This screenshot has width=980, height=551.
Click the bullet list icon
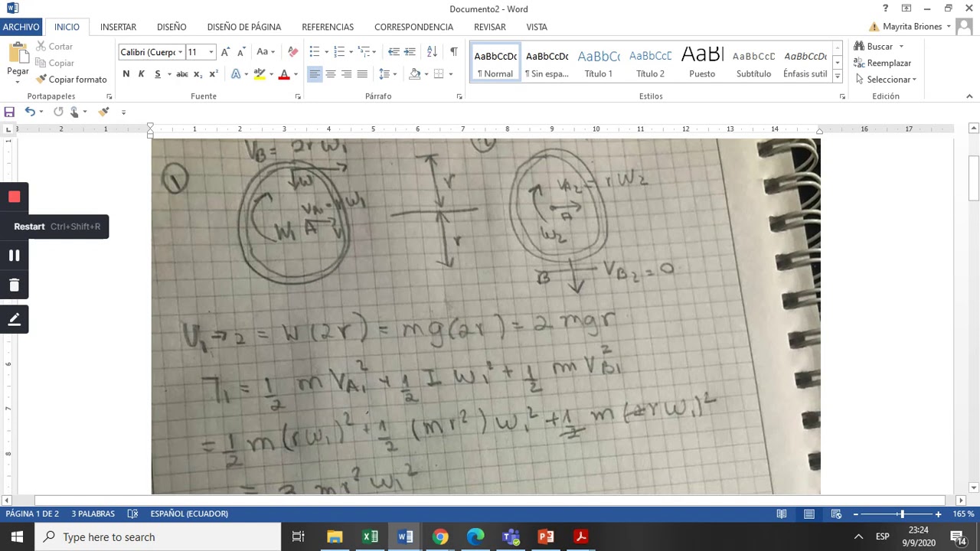pyautogui.click(x=314, y=52)
